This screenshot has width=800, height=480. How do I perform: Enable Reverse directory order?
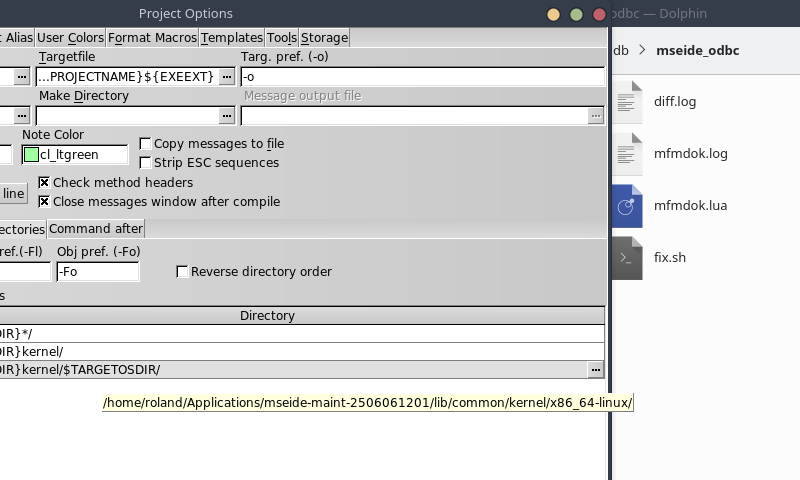click(x=182, y=272)
